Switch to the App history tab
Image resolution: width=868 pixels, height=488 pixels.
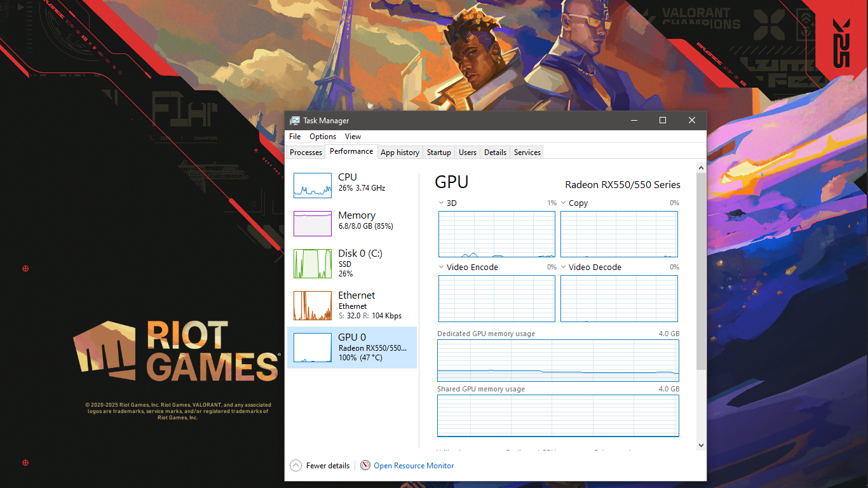coord(400,152)
